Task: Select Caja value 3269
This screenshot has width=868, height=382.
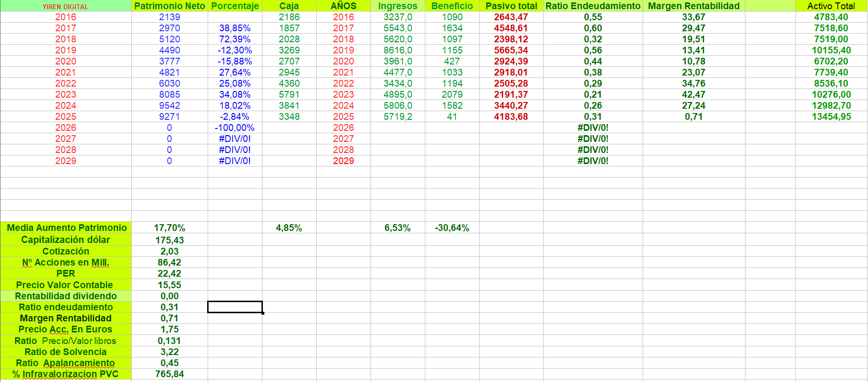Action: (289, 51)
